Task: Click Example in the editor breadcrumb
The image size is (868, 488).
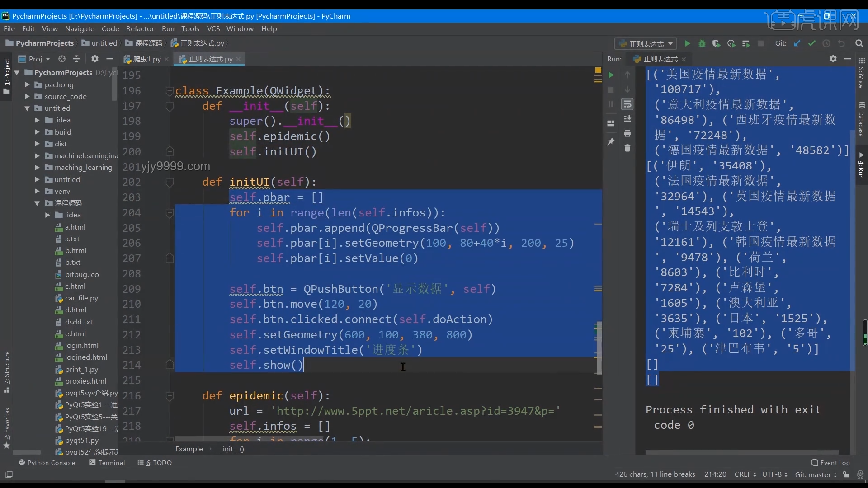Action: pos(189,449)
